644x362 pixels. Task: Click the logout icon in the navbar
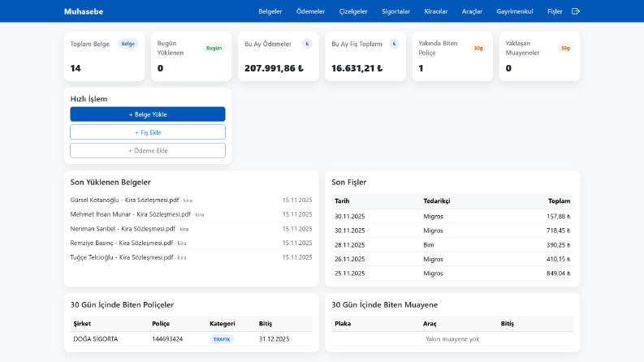pos(576,11)
